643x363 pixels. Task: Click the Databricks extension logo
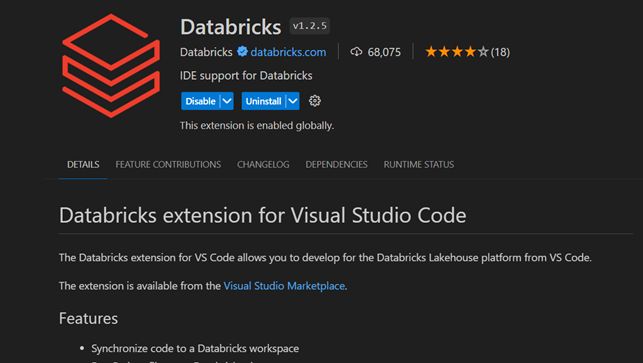[111, 66]
